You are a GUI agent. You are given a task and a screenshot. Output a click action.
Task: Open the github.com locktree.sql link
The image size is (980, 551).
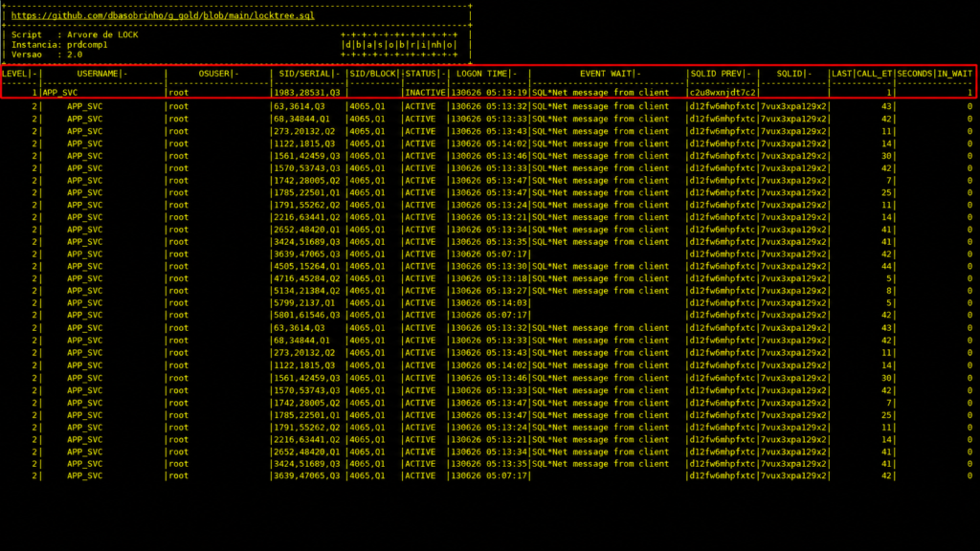[163, 15]
